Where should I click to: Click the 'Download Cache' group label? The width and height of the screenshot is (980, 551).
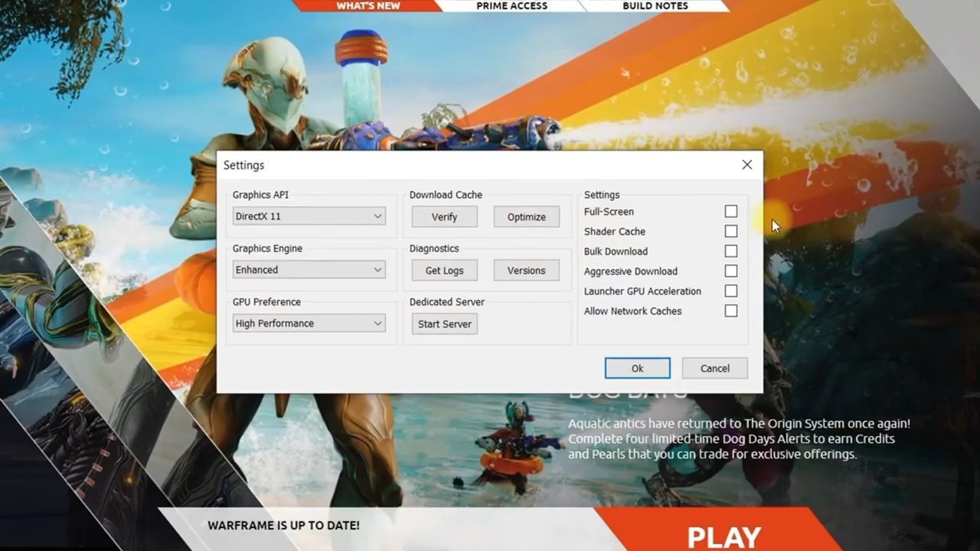[446, 195]
